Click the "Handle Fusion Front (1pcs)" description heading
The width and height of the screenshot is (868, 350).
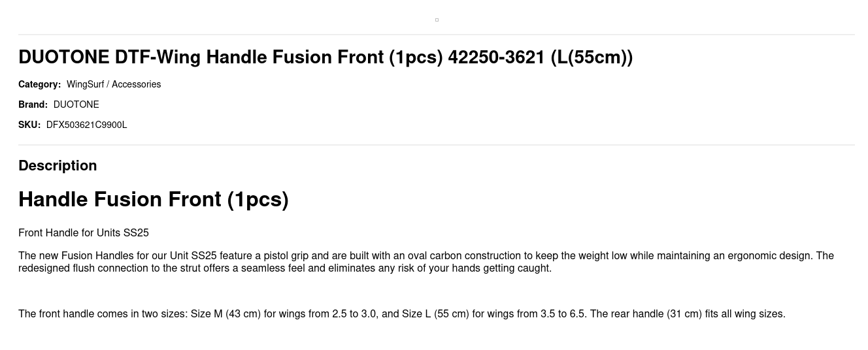pyautogui.click(x=154, y=199)
